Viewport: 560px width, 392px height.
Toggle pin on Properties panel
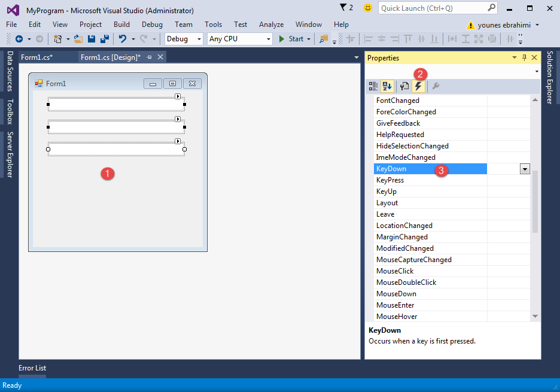[x=524, y=57]
